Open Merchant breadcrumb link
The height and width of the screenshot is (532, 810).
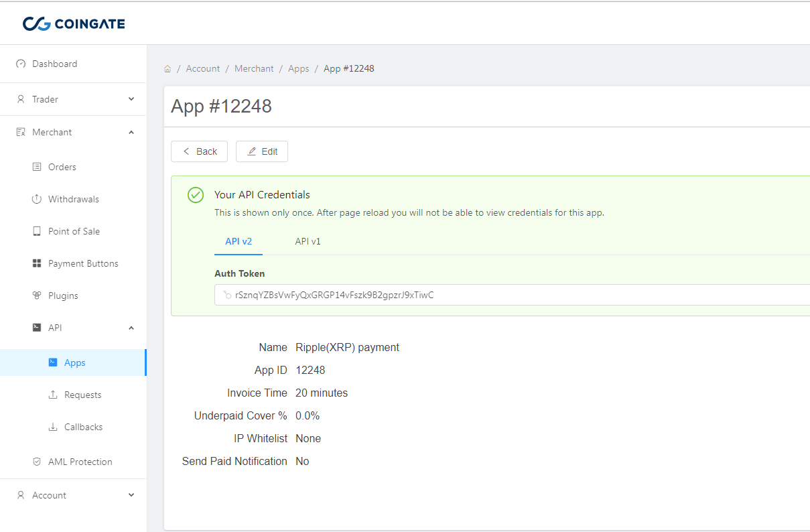254,69
